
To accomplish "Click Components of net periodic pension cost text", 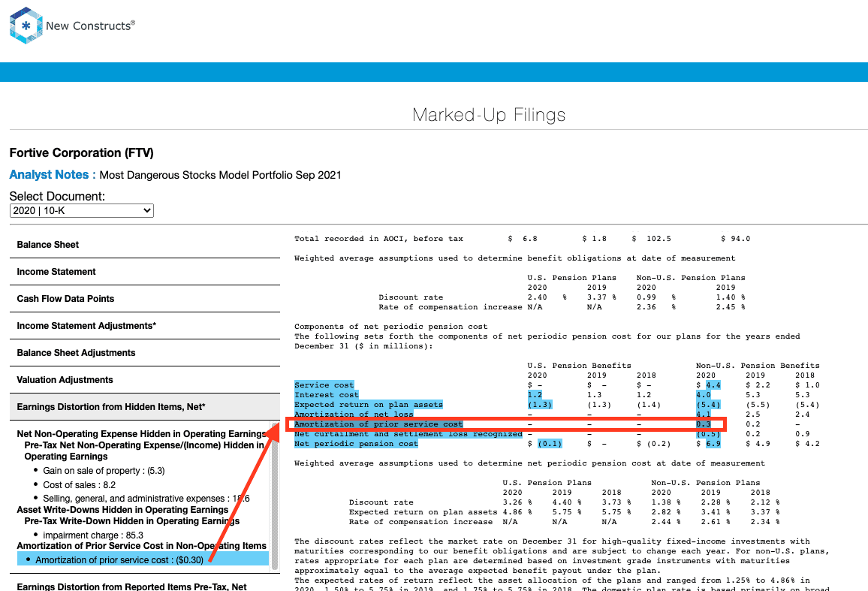I will click(390, 327).
